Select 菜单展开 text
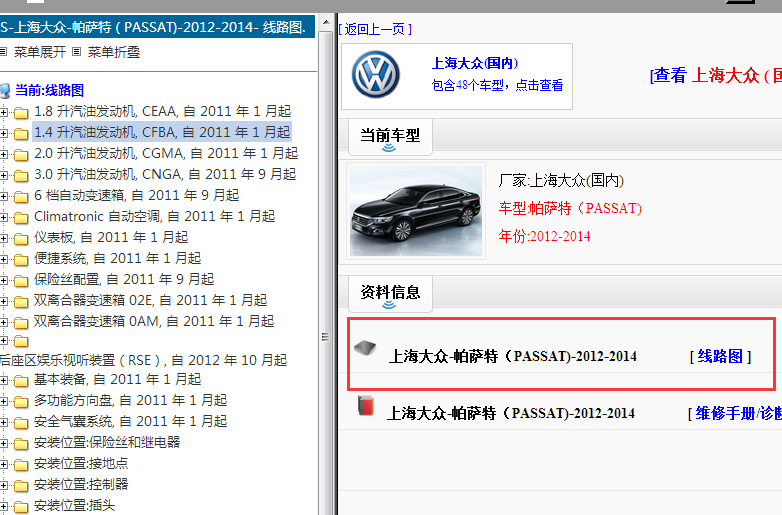 40,52
